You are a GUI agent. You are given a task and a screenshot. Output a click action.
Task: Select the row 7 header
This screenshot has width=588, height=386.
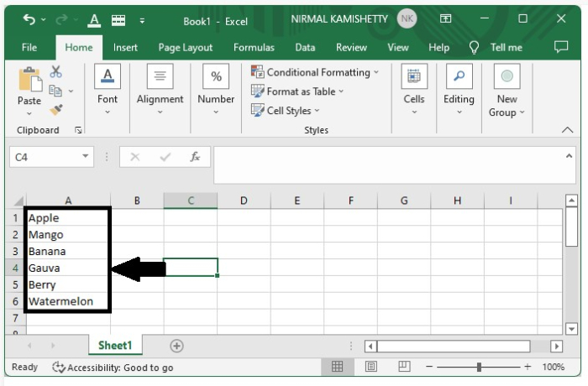pyautogui.click(x=15, y=318)
